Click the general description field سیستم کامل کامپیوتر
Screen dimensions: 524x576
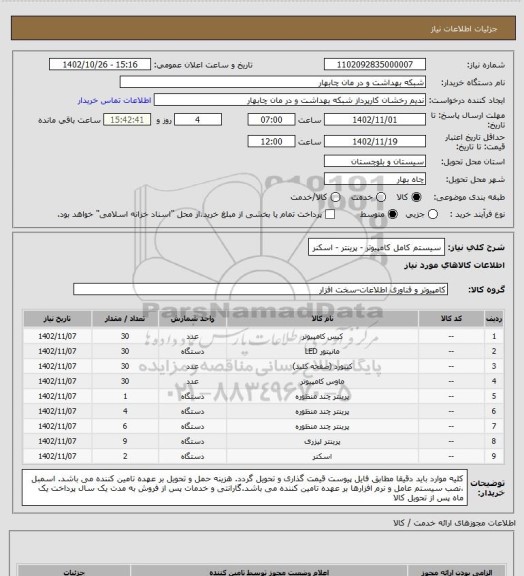click(376, 248)
